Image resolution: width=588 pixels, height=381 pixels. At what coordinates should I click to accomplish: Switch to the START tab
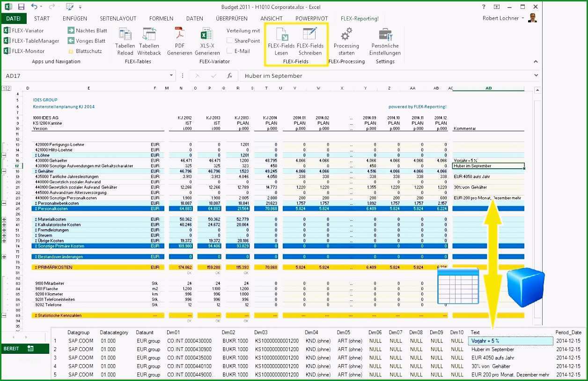click(x=42, y=19)
